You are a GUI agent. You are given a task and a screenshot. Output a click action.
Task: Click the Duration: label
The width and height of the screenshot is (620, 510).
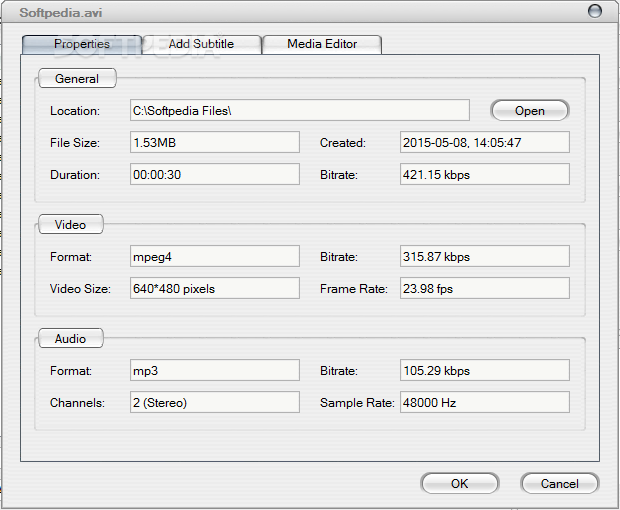click(75, 175)
